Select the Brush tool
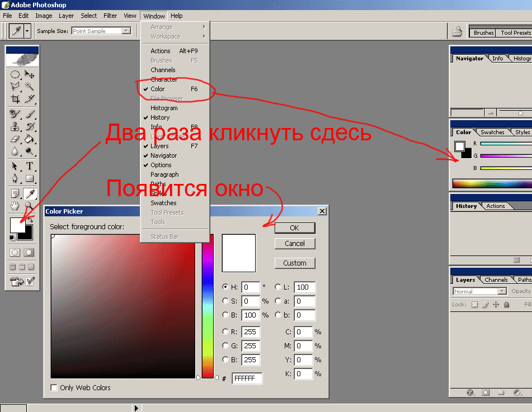 tap(30, 114)
